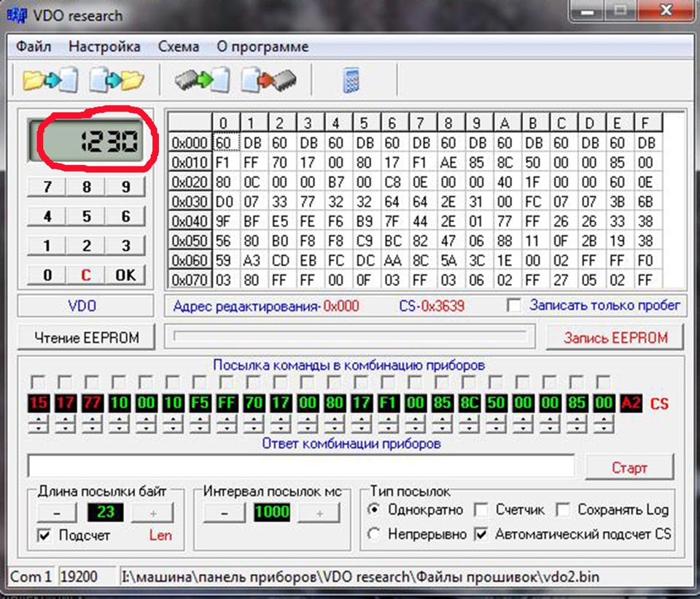Click the mileage LCD display showing 1230

pyautogui.click(x=85, y=141)
